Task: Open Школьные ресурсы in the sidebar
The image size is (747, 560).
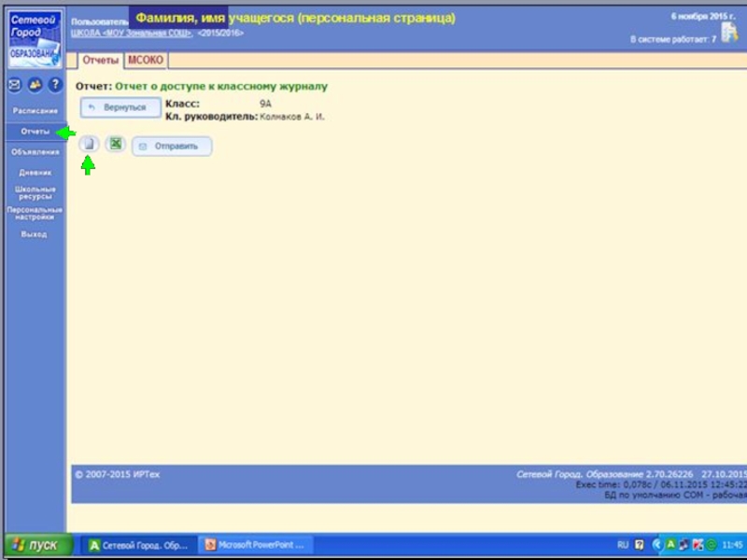Action: pos(35,193)
